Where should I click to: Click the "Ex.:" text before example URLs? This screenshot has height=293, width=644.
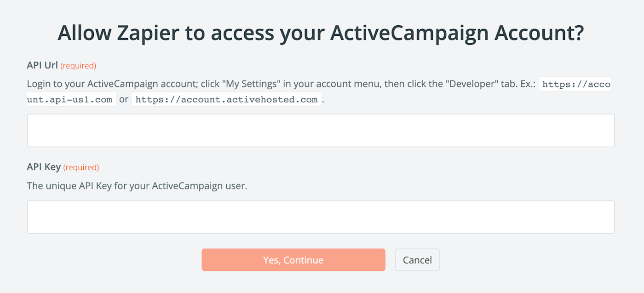[x=525, y=85]
